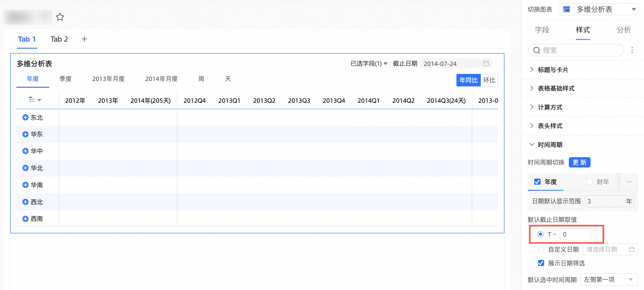Open the cutoff date calendar icon

point(486,63)
